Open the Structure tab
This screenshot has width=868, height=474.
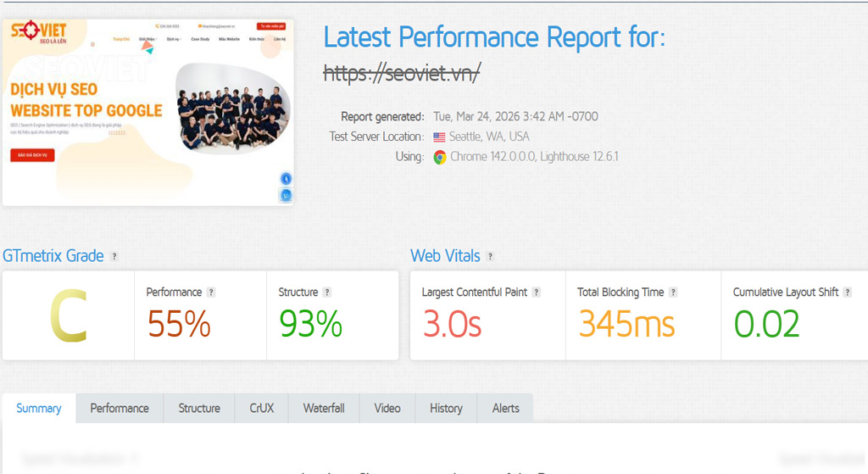point(199,408)
